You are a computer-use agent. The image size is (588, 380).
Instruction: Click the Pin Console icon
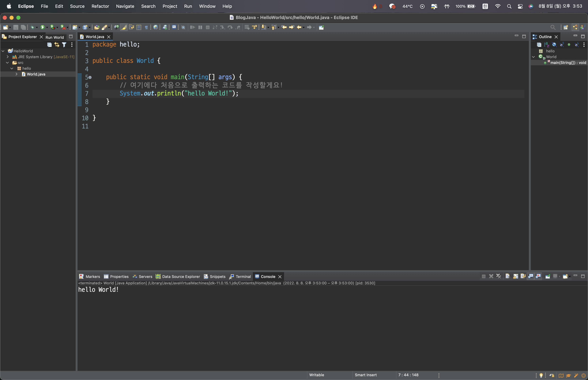click(x=548, y=276)
